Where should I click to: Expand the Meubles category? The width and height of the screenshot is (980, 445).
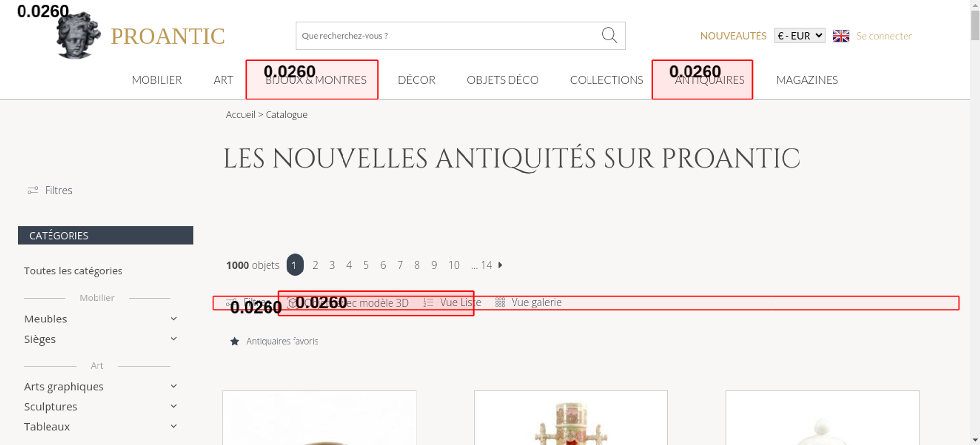click(173, 319)
